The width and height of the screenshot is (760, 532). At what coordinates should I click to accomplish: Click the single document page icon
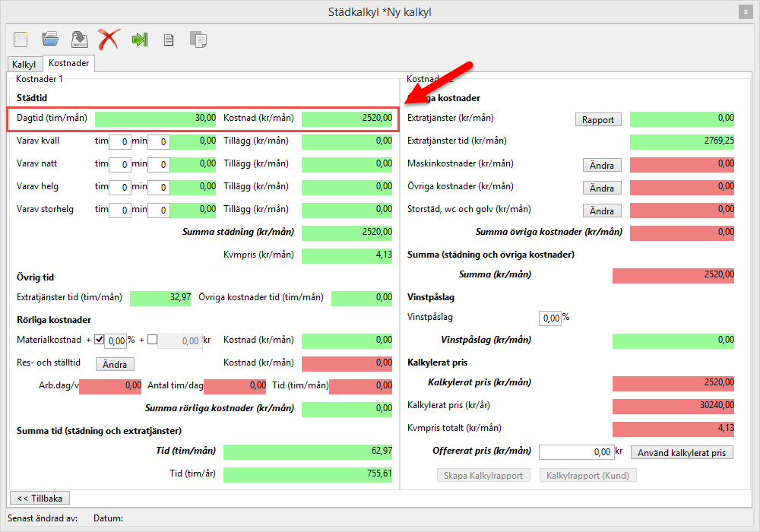click(x=169, y=40)
